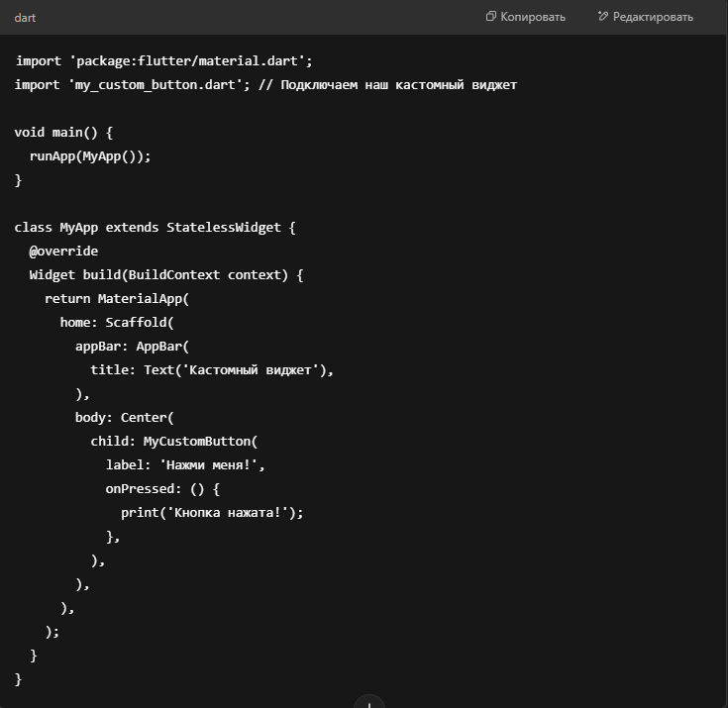Click the onPressed: () { line
The width and height of the screenshot is (728, 708).
click(162, 489)
